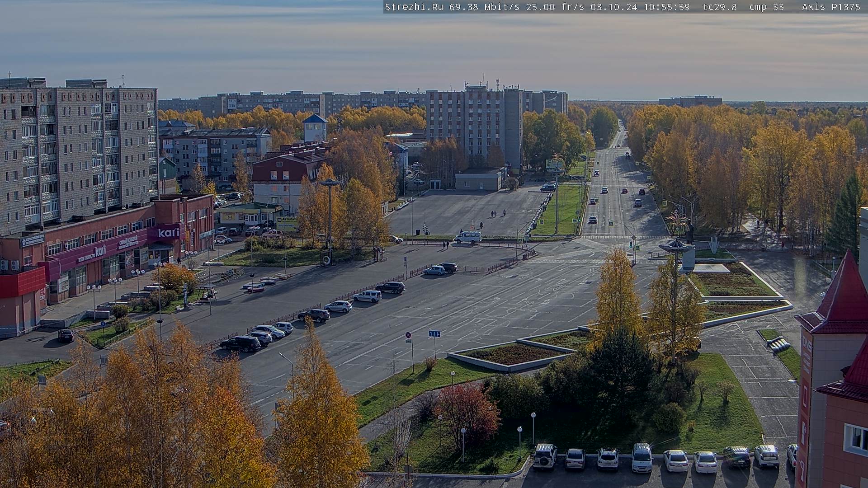868x488 pixels.
Task: Select the tc29.8 temperature readout
Action: click(720, 7)
